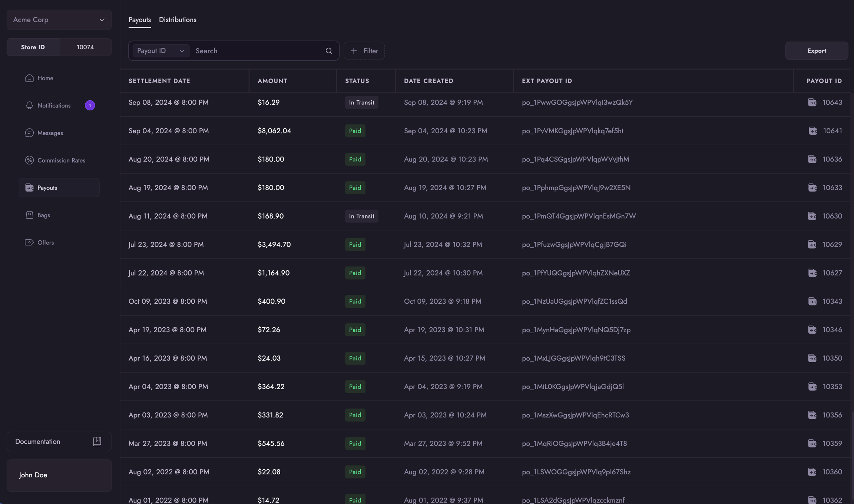Select the Payouts tab
Image resolution: width=854 pixels, height=504 pixels.
tap(139, 20)
